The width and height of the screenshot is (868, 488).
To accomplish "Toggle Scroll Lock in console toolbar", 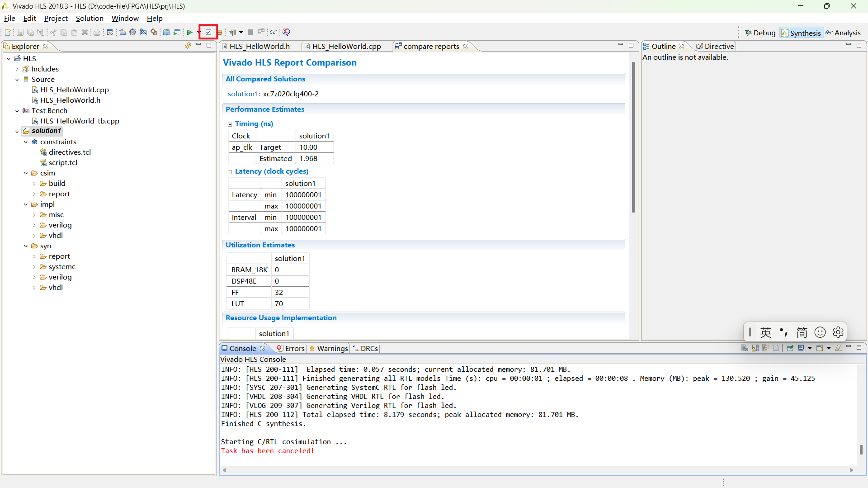I will (755, 348).
